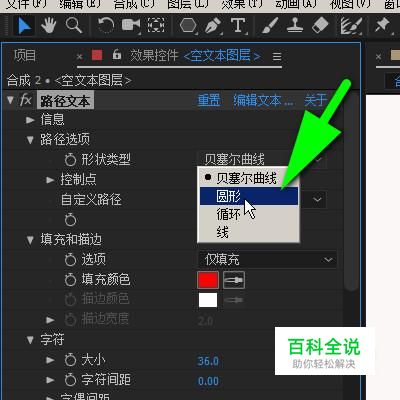Expand the 字符间距 property

[50, 380]
